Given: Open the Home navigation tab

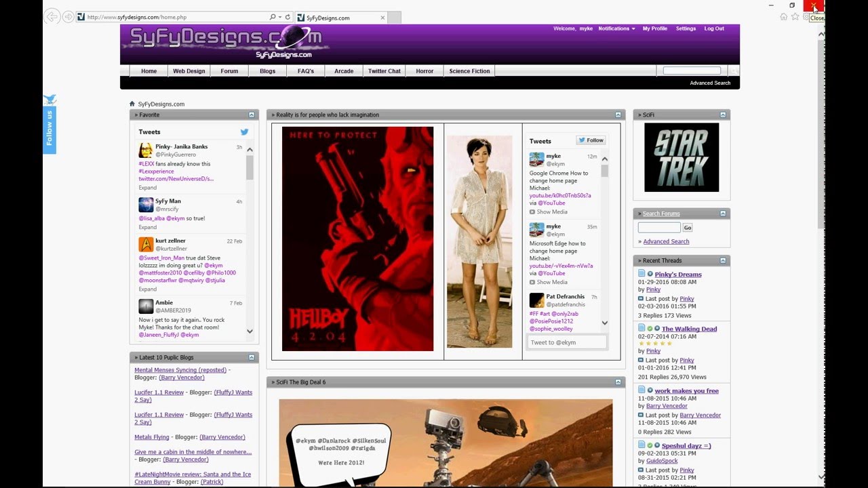Looking at the screenshot, I should 149,70.
